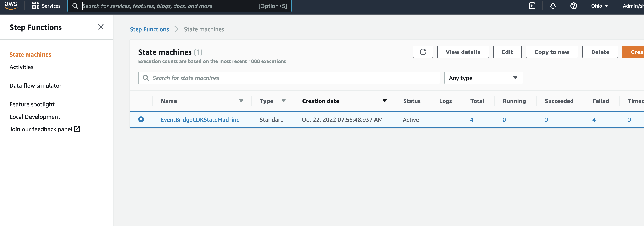The width and height of the screenshot is (644, 226).
Task: Open Local Development page
Action: click(x=35, y=117)
